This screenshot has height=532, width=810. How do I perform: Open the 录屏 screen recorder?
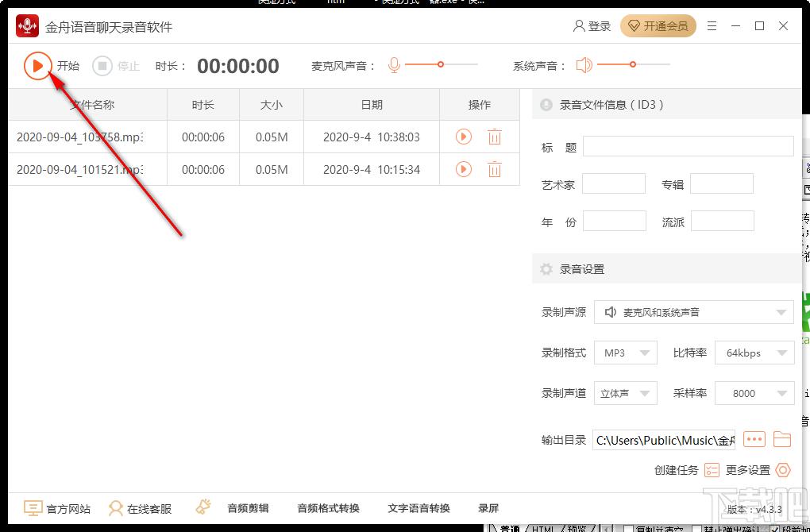(x=488, y=508)
